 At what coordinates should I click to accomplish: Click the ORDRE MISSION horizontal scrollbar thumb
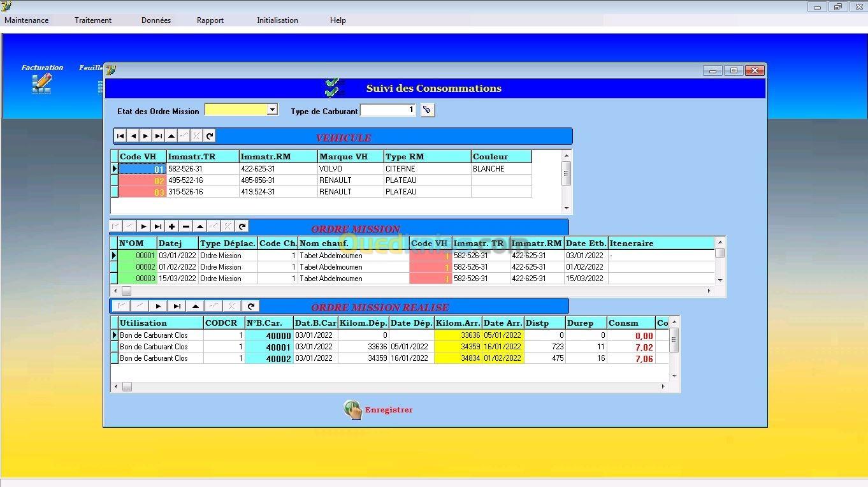(126, 291)
